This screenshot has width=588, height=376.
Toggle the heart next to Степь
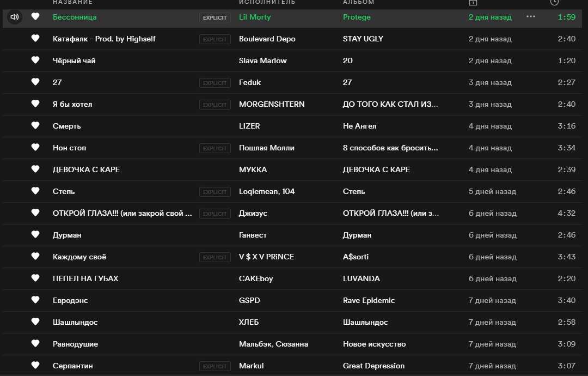35,191
